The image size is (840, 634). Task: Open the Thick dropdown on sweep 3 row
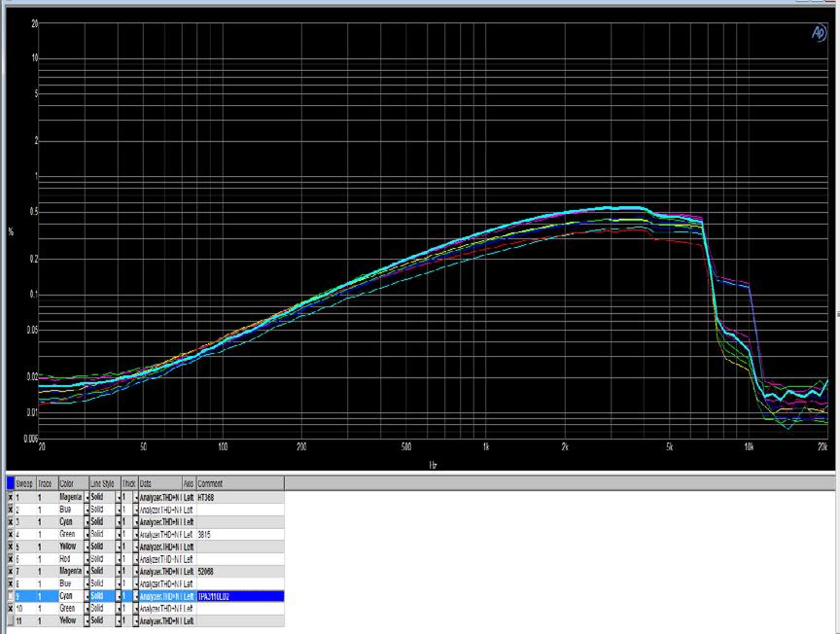coord(133,521)
